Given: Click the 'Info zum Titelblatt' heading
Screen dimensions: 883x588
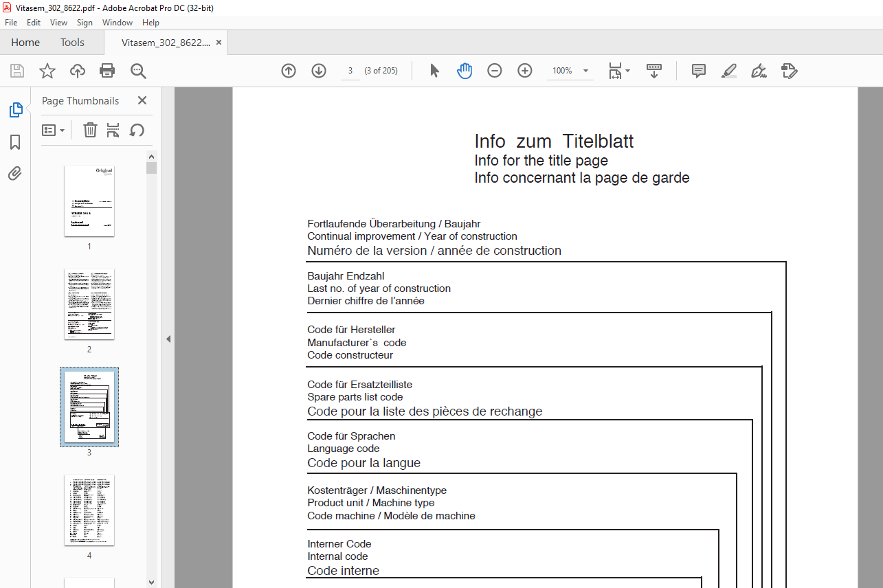Looking at the screenshot, I should pos(554,142).
